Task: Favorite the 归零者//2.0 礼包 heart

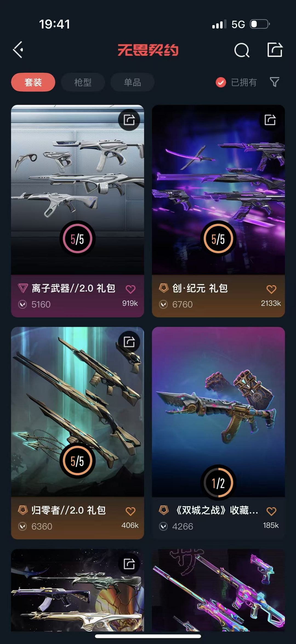Action: tap(130, 511)
